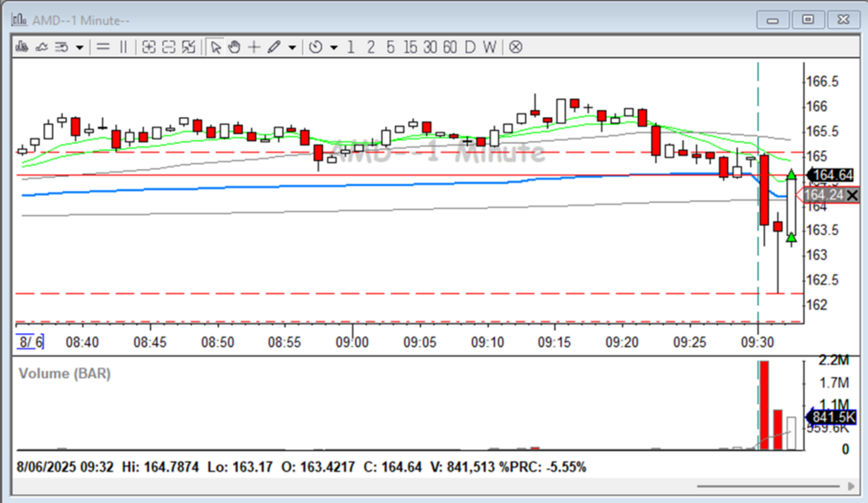Add a horizontal line to chart
The width and height of the screenshot is (868, 503).
[102, 47]
